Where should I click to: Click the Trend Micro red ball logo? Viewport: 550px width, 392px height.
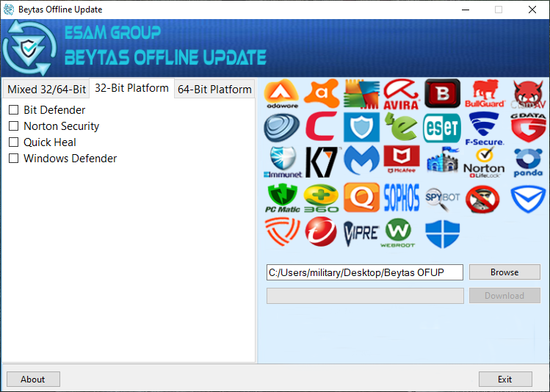pos(321,231)
